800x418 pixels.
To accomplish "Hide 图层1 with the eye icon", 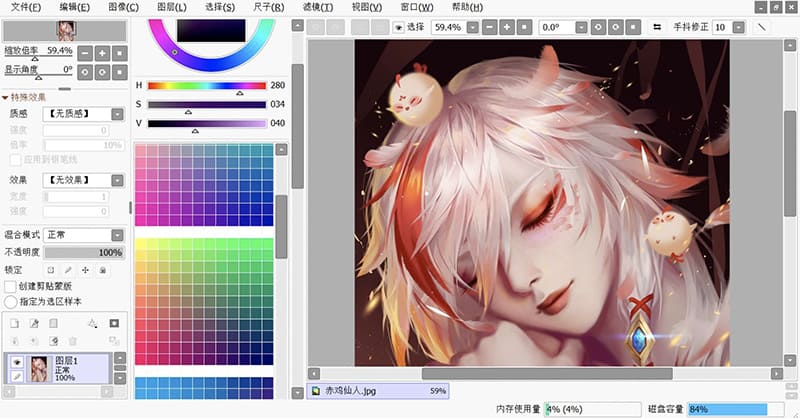I will [17, 362].
